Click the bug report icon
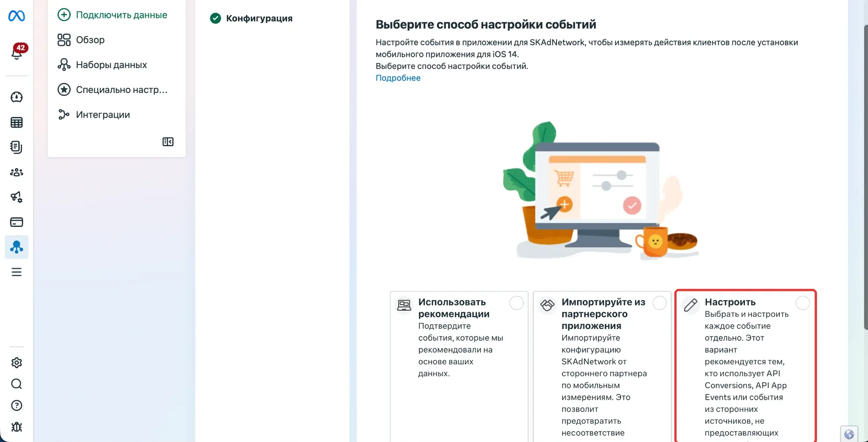868x442 pixels. pos(17,427)
